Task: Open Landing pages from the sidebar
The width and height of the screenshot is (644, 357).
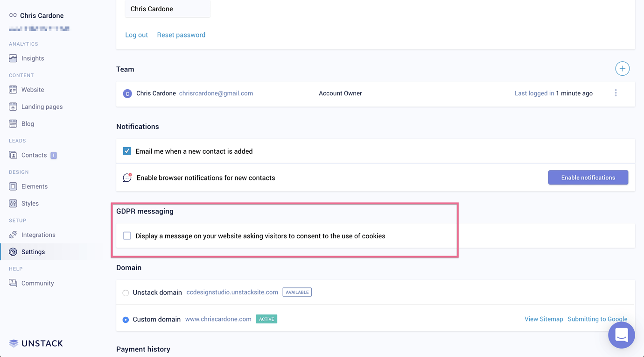Action: [x=13, y=106]
